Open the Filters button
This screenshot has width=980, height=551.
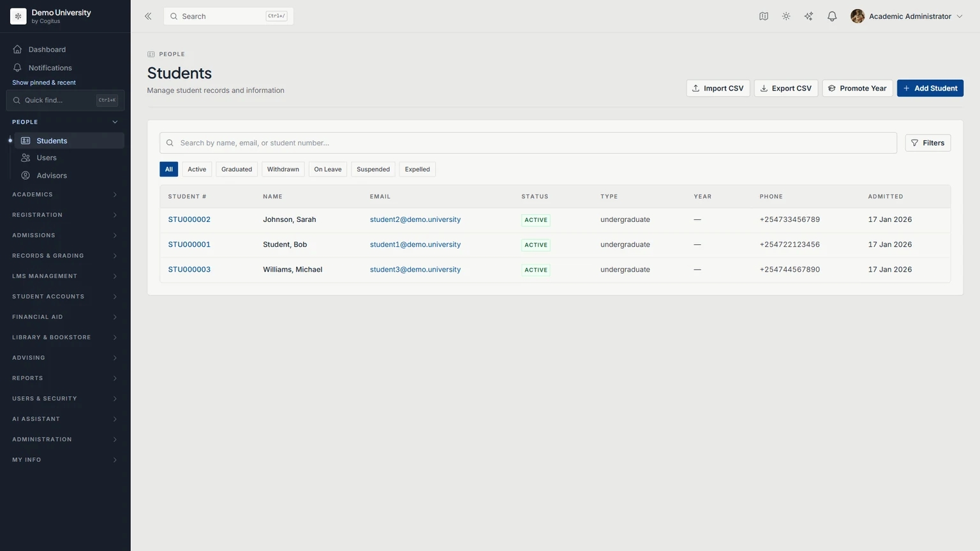(928, 143)
